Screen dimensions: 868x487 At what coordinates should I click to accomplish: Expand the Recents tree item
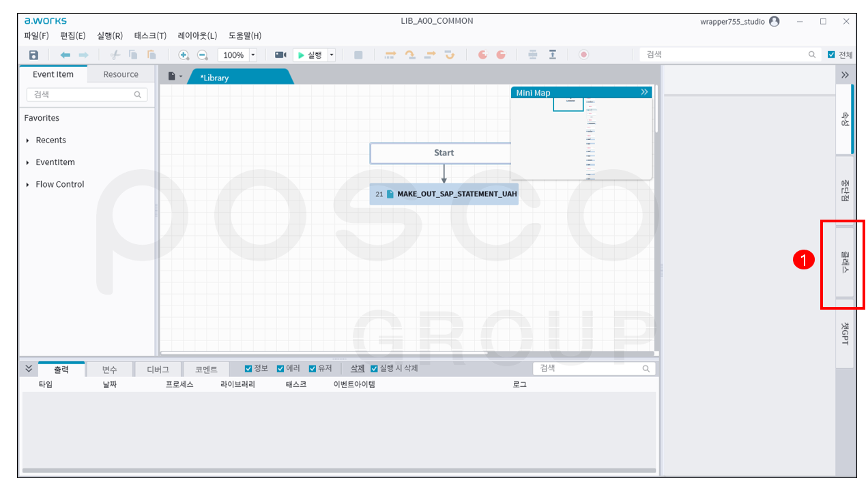tap(28, 141)
